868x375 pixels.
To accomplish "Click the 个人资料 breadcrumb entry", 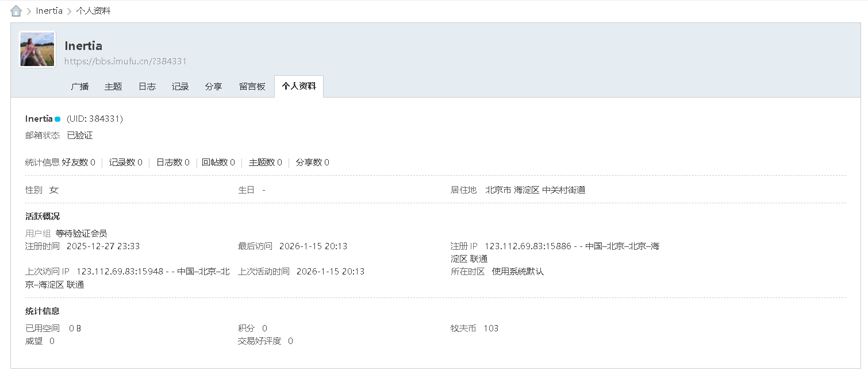I will [94, 10].
